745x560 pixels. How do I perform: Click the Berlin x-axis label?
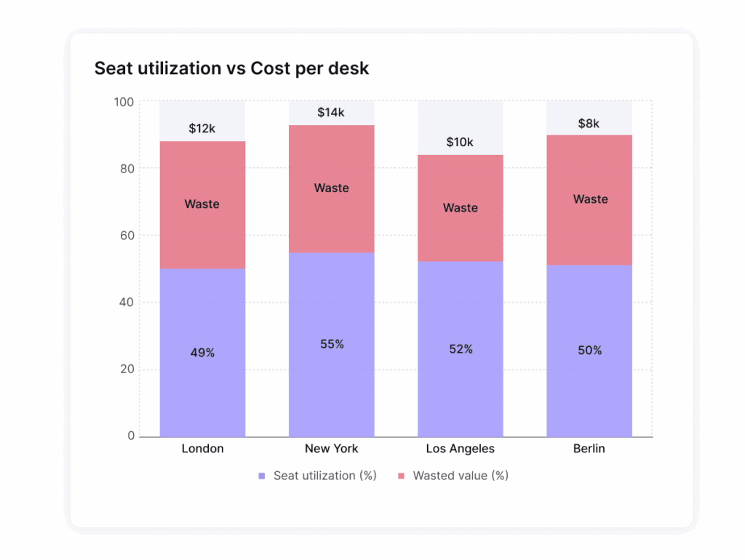(589, 449)
